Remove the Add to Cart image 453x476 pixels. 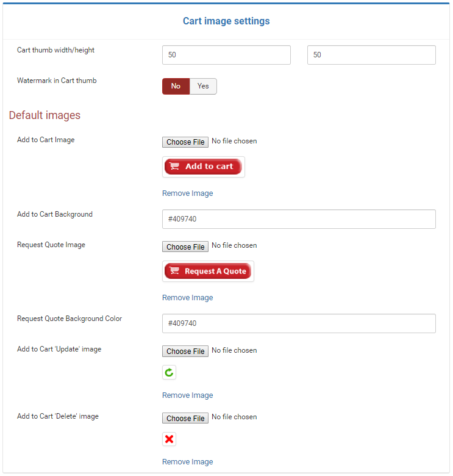[187, 193]
